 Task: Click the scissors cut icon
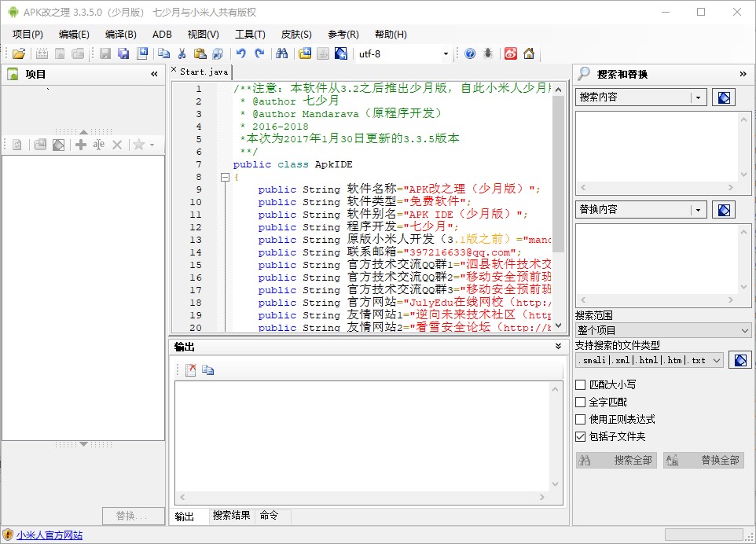pyautogui.click(x=182, y=53)
